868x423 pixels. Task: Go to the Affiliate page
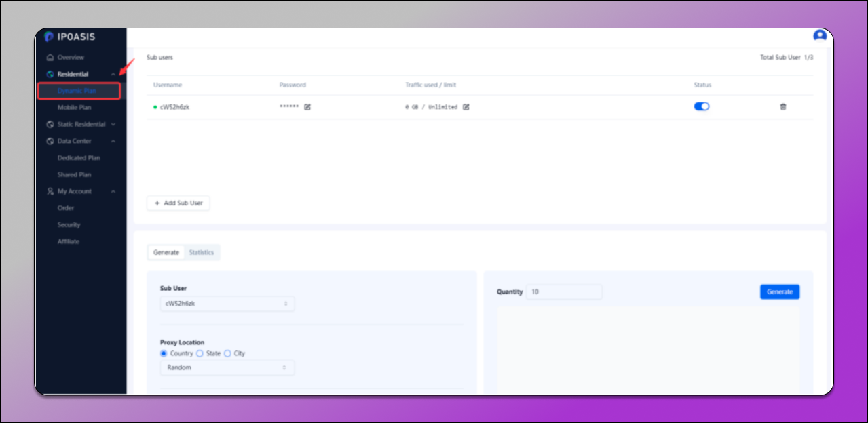(69, 241)
